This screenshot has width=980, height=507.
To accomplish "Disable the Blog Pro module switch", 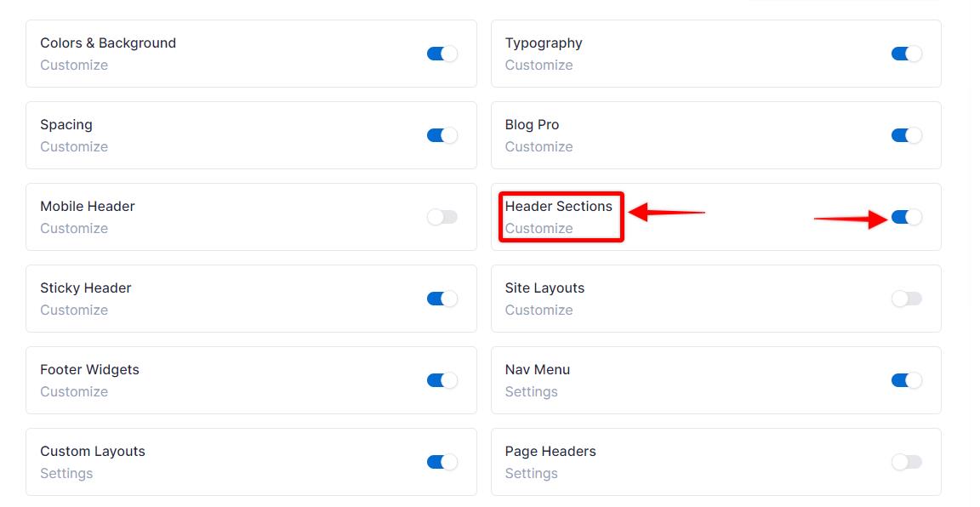I will point(907,135).
